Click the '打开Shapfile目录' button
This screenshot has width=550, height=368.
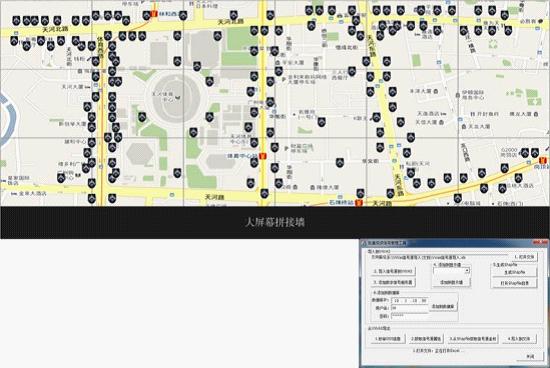click(514, 283)
